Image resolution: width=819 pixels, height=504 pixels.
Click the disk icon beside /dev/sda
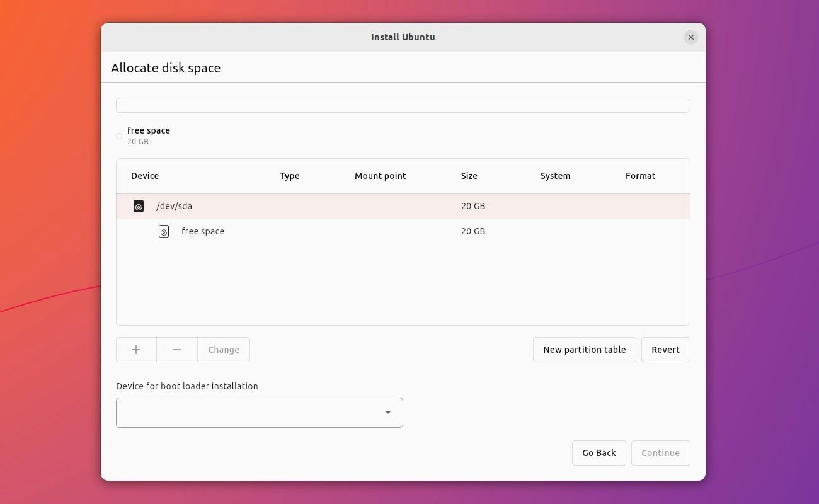coord(139,206)
